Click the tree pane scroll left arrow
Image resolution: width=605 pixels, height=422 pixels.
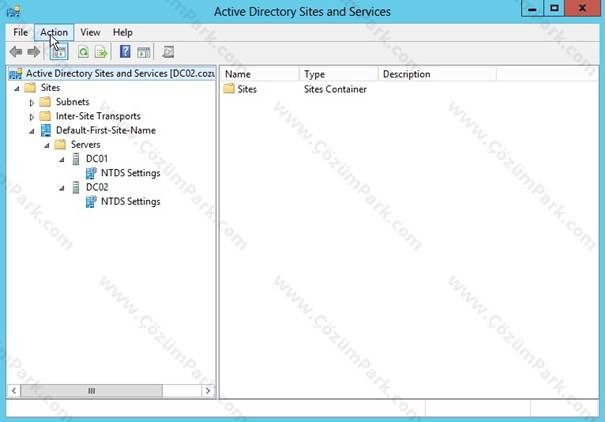tap(14, 390)
